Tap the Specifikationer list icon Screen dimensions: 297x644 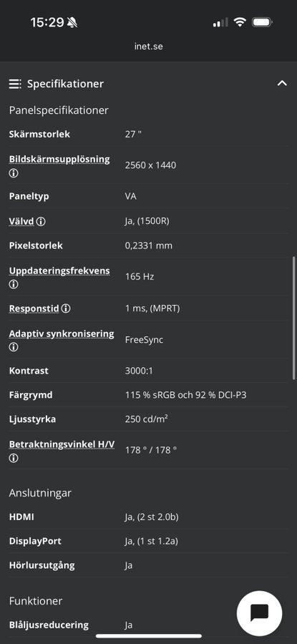pyautogui.click(x=15, y=84)
